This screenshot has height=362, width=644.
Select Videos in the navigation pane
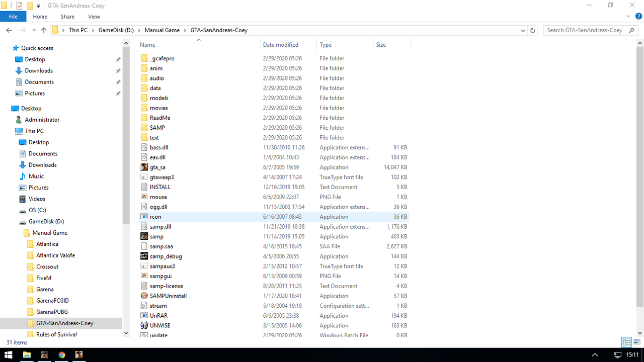click(x=37, y=199)
